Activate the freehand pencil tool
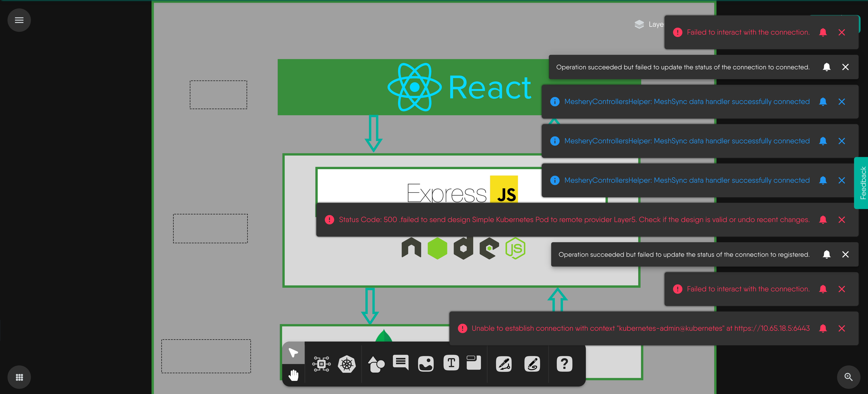The height and width of the screenshot is (394, 868). [x=532, y=364]
